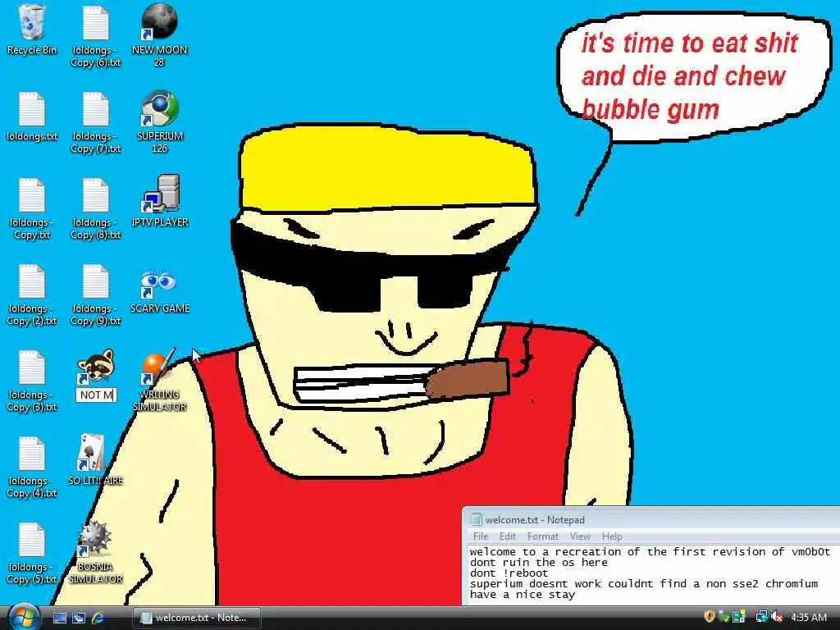
Task: Open Notepad File menu
Action: pyautogui.click(x=481, y=536)
